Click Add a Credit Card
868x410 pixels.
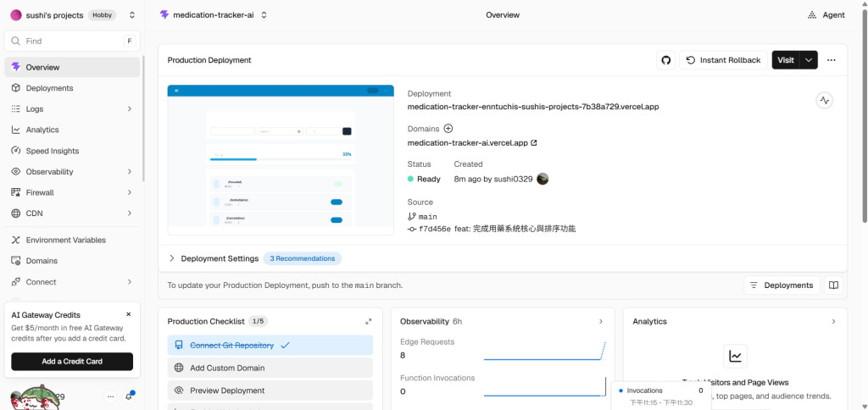coord(72,362)
